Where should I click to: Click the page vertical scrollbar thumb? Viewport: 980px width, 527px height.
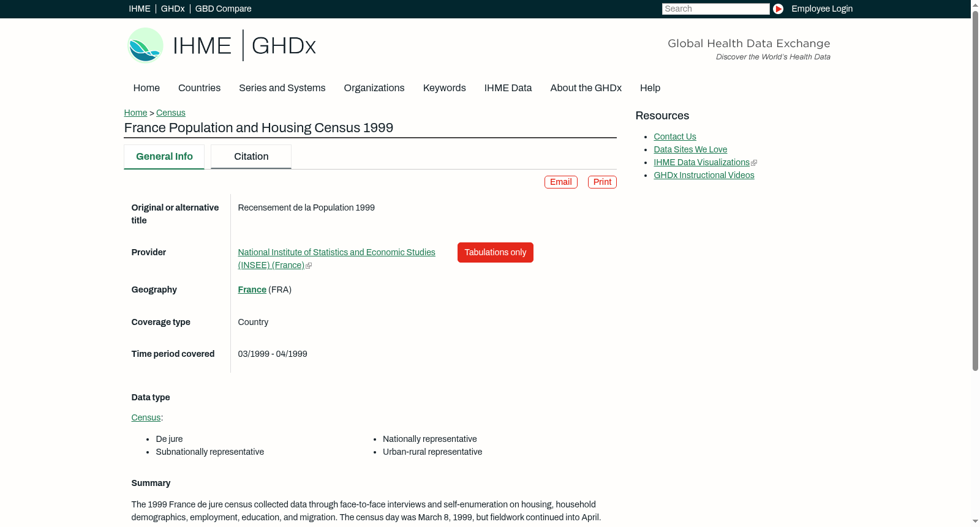click(x=975, y=190)
